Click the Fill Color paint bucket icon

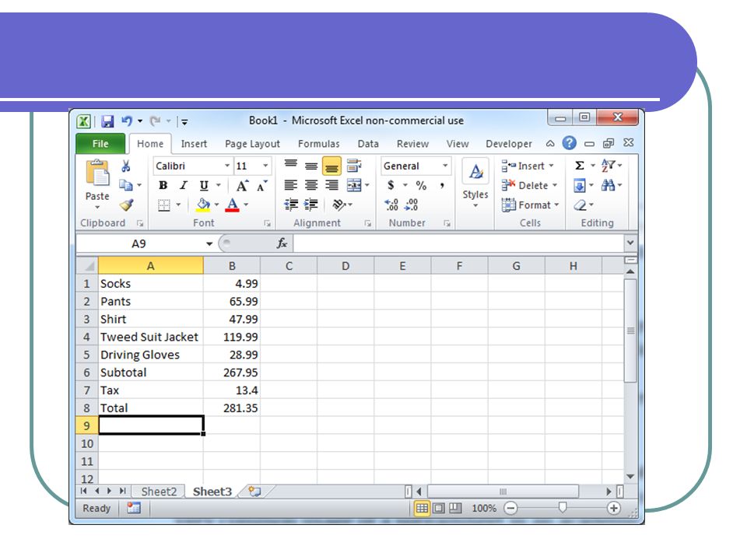pos(203,205)
